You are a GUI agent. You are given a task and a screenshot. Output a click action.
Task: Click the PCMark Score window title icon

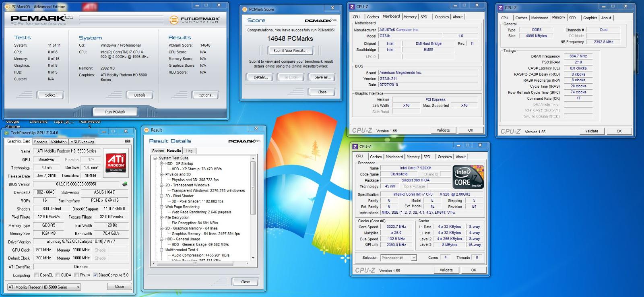245,9
